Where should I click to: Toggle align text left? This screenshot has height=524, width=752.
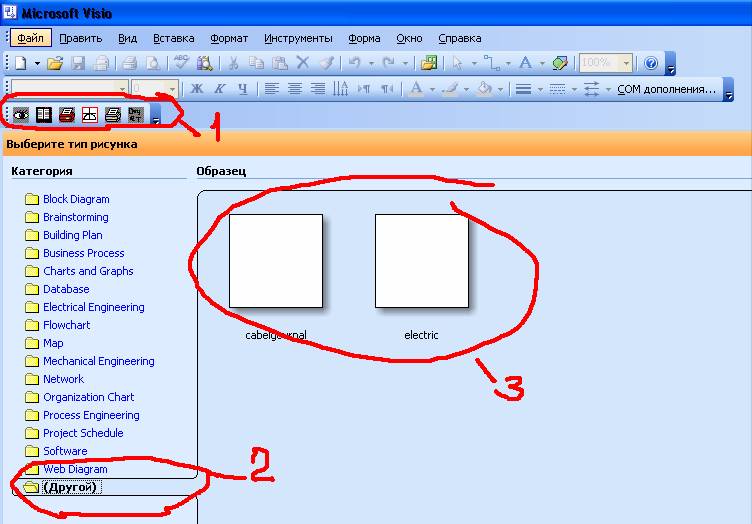point(271,89)
